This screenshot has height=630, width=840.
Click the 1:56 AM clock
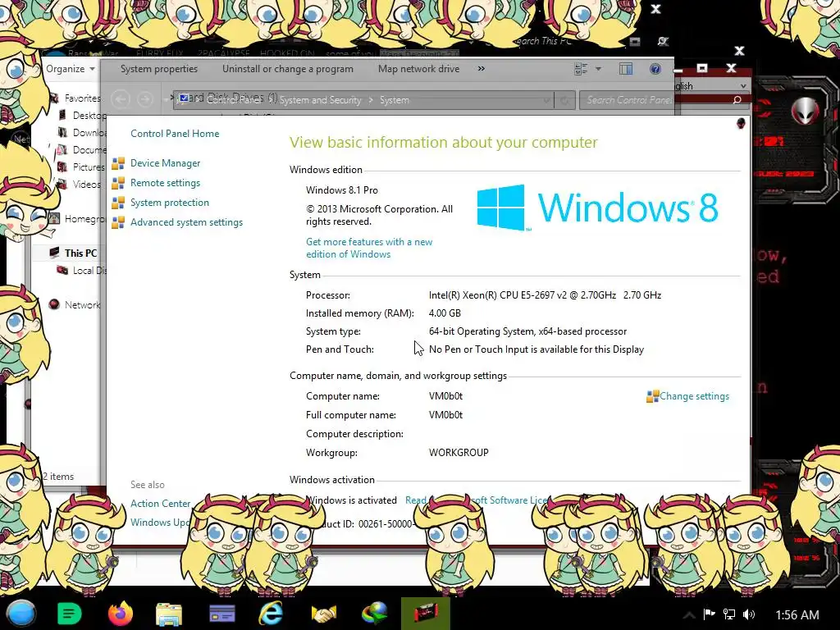pyautogui.click(x=797, y=614)
